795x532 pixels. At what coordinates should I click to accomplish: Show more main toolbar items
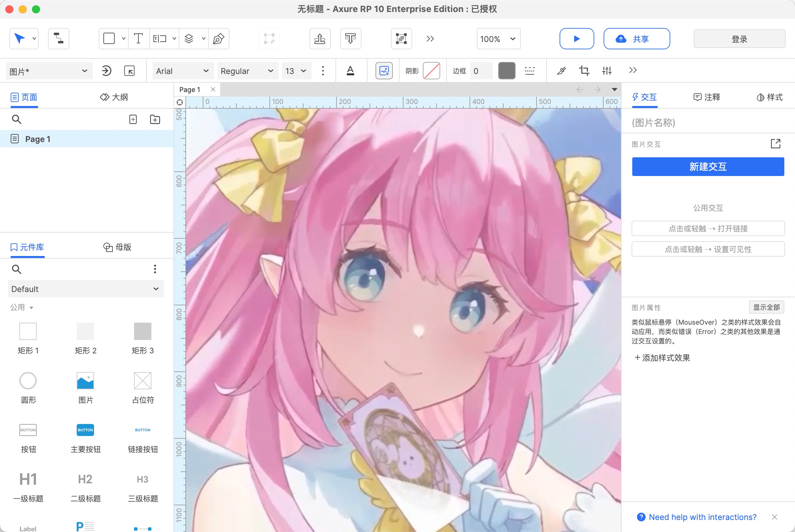coord(430,39)
